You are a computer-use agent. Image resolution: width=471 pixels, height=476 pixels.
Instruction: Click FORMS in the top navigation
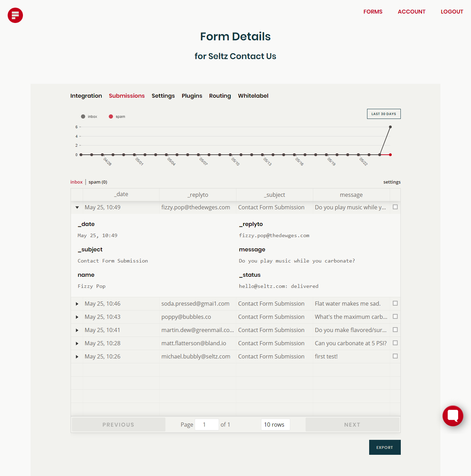pos(373,11)
